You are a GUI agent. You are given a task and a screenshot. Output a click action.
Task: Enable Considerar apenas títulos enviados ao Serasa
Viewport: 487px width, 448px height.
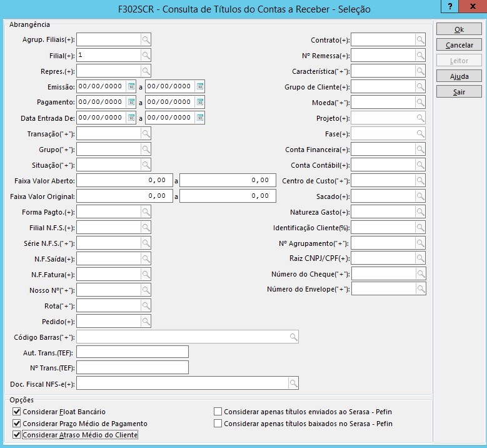(x=218, y=412)
